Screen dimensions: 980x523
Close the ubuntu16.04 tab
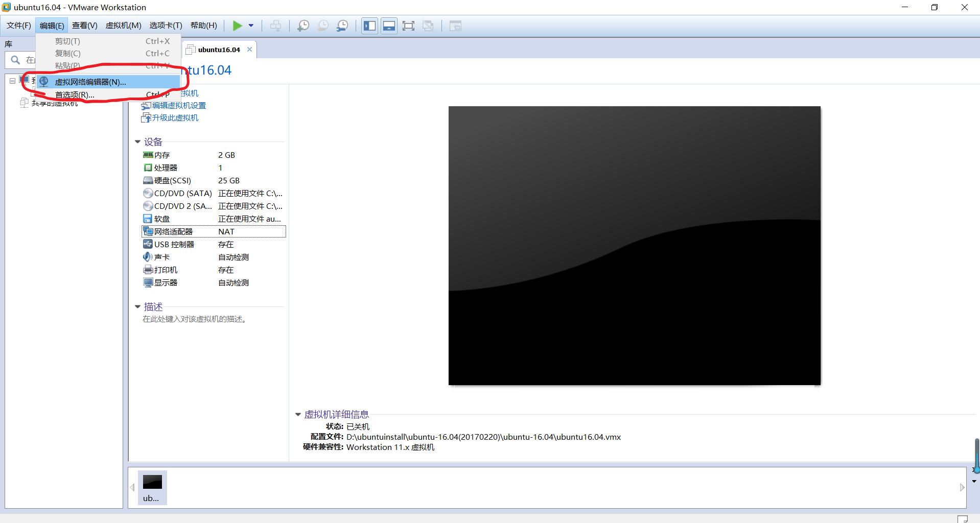point(249,50)
